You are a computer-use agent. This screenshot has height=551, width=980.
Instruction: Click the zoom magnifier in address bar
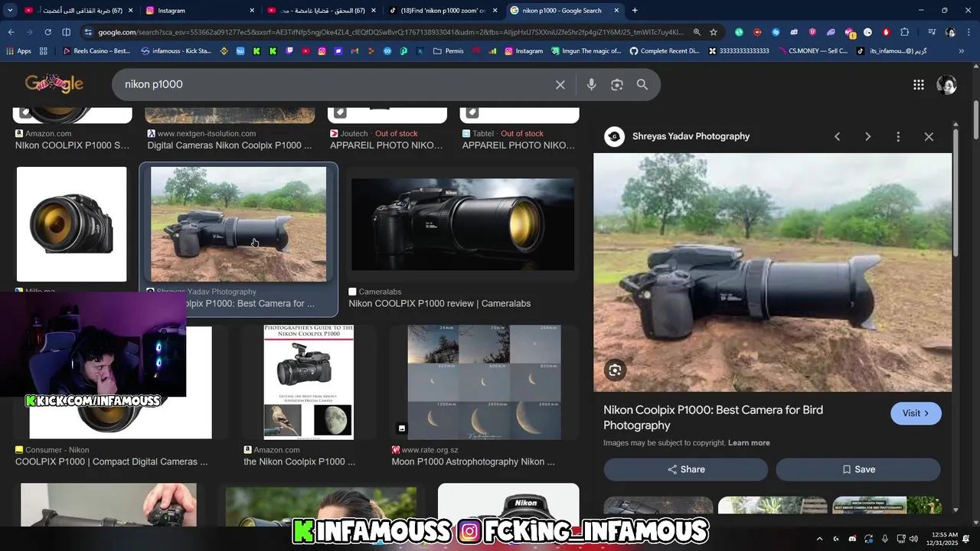click(697, 32)
